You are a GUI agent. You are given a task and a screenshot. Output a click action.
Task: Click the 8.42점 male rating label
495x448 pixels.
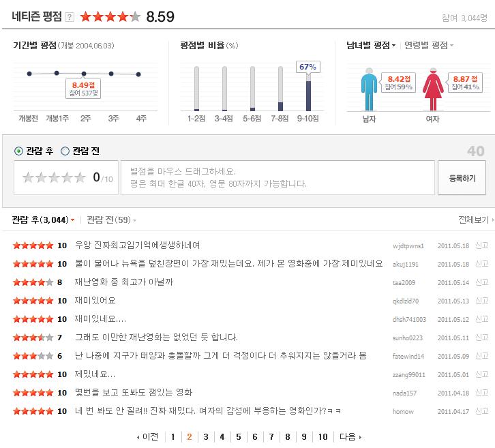(398, 83)
